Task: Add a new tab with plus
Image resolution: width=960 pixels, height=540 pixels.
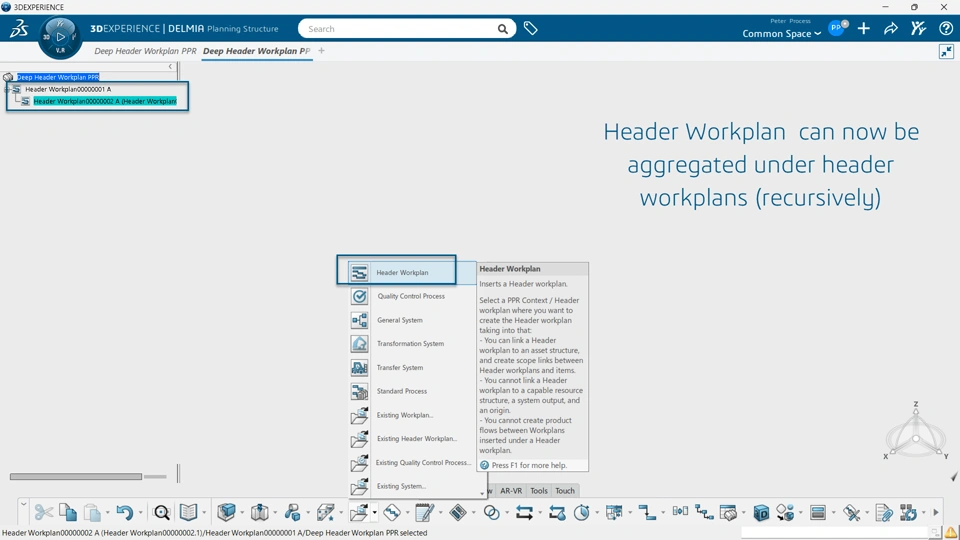Action: (321, 51)
